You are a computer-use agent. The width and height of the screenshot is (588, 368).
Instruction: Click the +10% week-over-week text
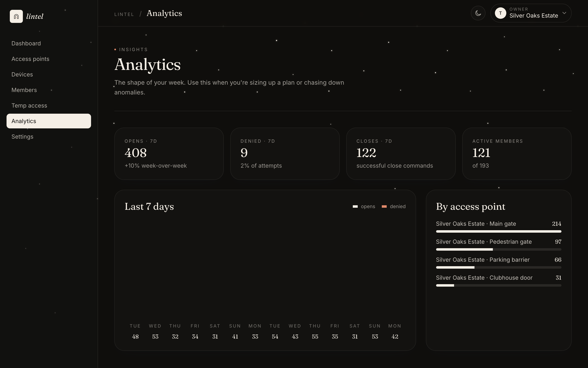pyautogui.click(x=156, y=166)
